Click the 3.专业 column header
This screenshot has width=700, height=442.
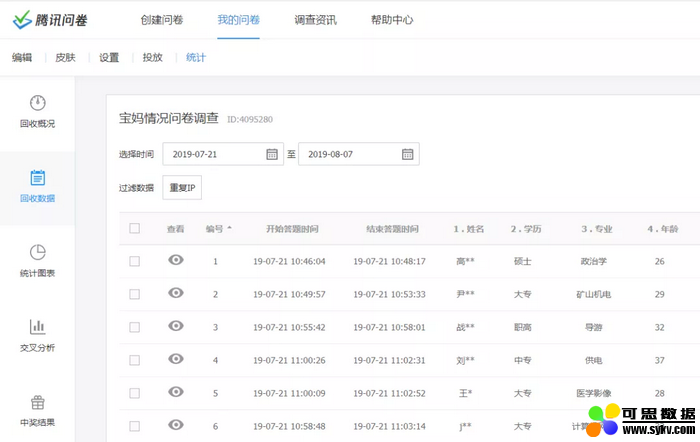597,229
